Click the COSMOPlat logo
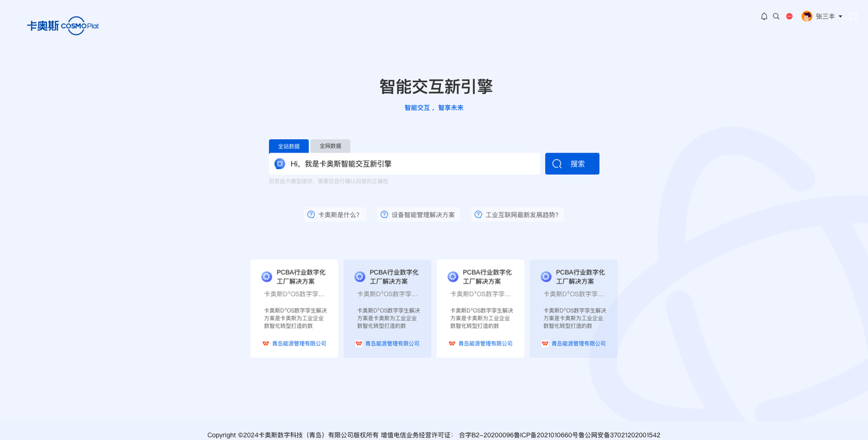 pos(63,25)
